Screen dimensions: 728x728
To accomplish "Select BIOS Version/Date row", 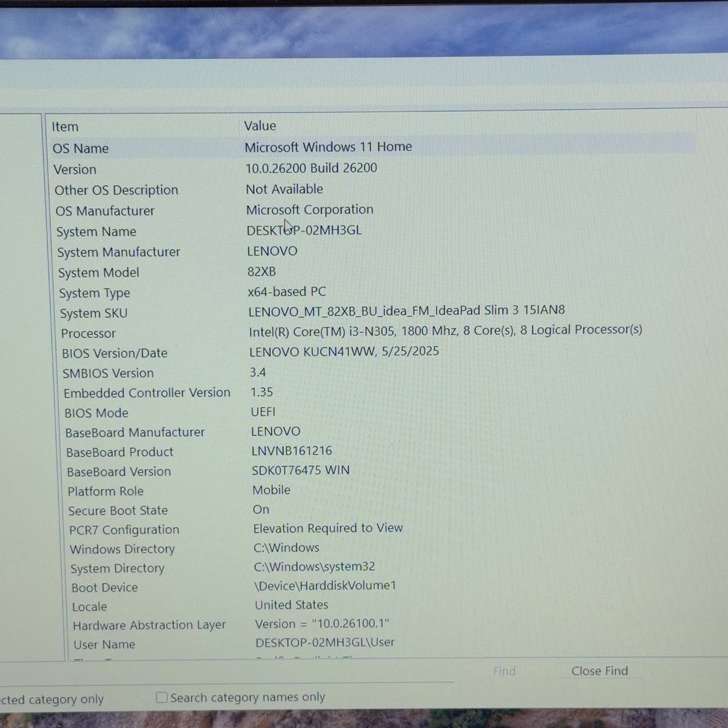I will coord(115,353).
